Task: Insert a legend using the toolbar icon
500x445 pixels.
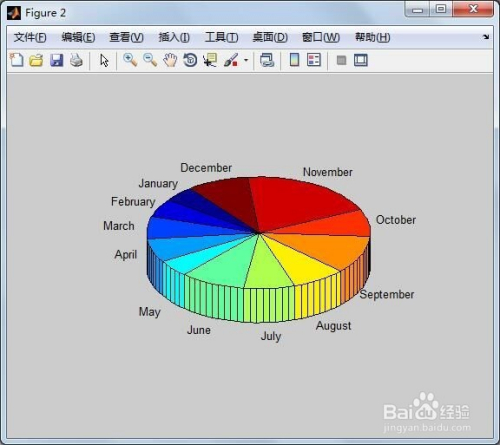Action: pyautogui.click(x=314, y=60)
